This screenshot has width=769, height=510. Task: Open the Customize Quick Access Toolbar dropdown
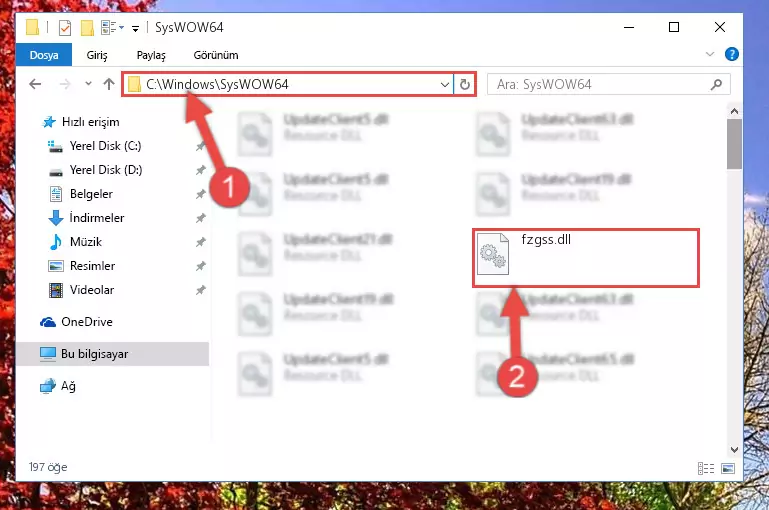click(135, 28)
